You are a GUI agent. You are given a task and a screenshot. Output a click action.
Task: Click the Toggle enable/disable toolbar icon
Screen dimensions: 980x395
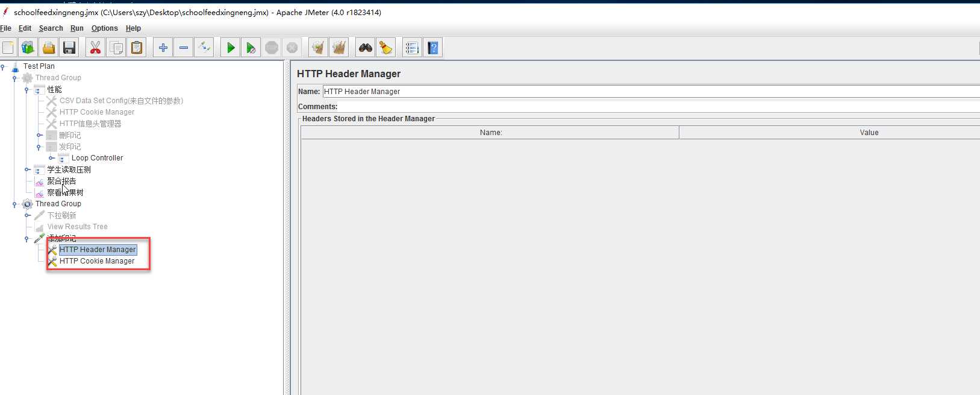204,48
